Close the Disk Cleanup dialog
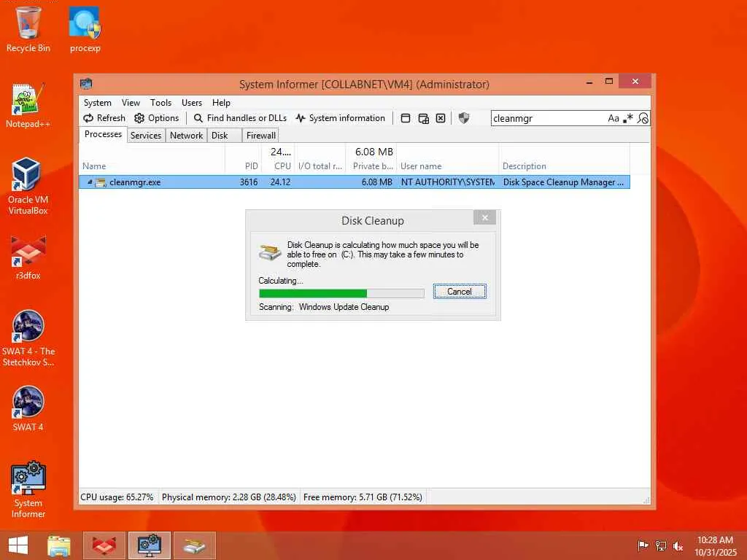Screen dimensions: 747x560 484,217
